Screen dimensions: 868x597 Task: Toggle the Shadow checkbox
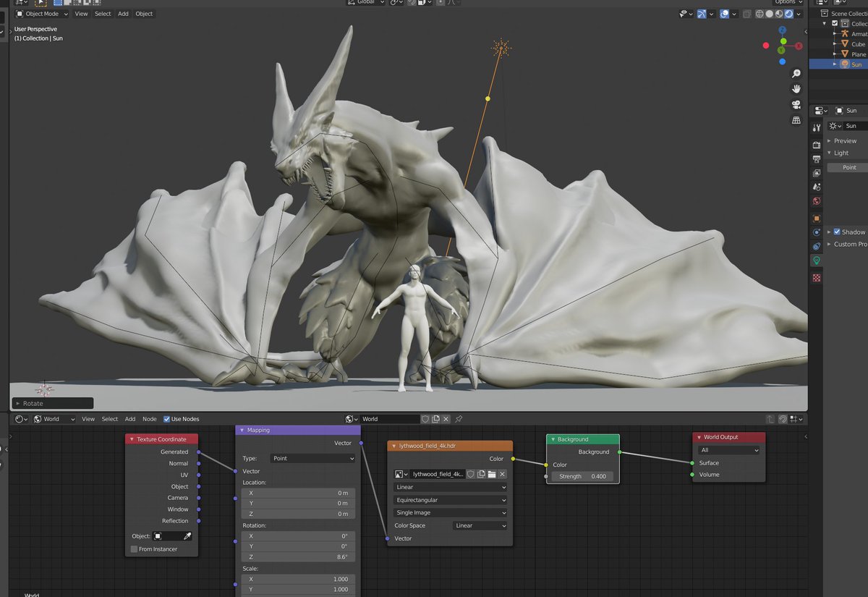pos(837,232)
